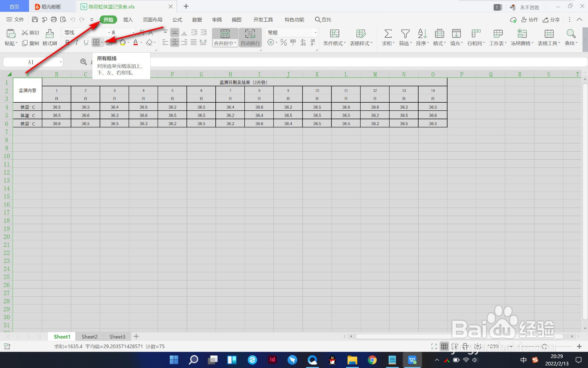Click the Paste (粘贴) icon

tap(11, 33)
